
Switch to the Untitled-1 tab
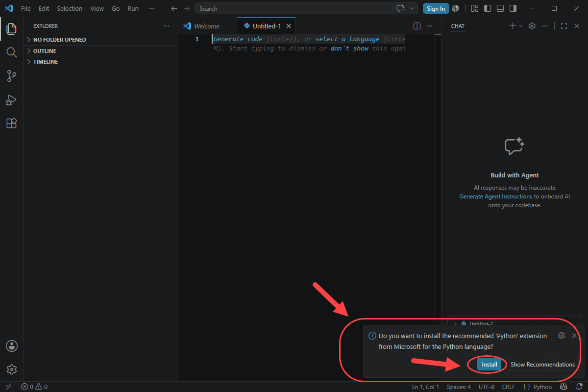pos(267,26)
